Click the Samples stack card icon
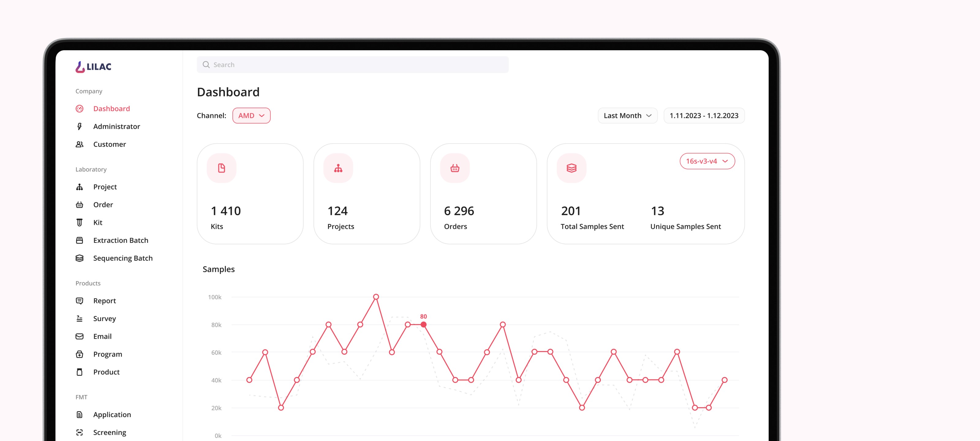Image resolution: width=980 pixels, height=441 pixels. pos(571,168)
